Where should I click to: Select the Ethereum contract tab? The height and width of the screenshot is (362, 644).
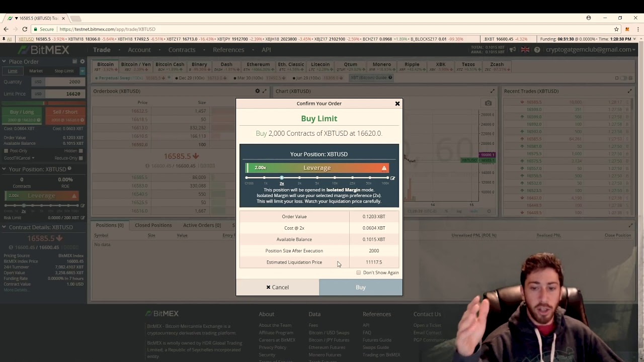click(x=258, y=66)
